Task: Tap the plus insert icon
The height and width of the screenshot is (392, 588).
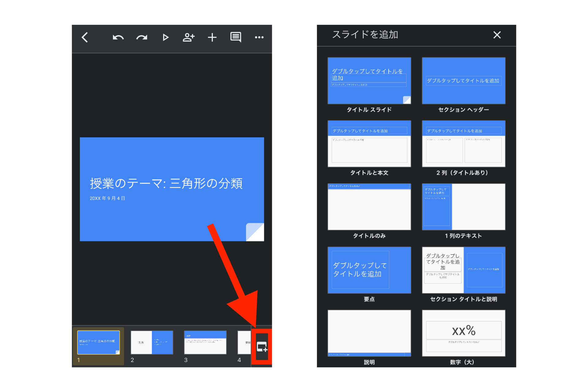Action: tap(212, 37)
